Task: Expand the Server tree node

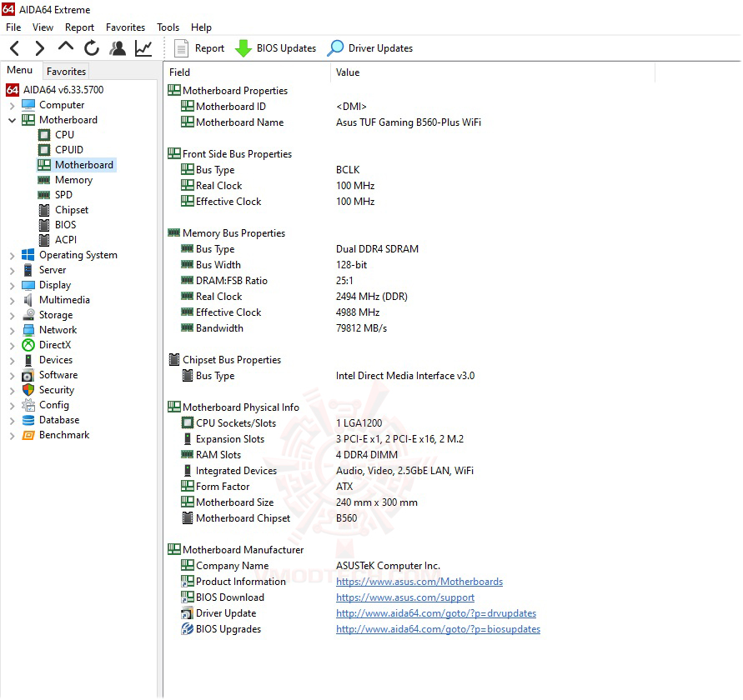Action: 13,271
